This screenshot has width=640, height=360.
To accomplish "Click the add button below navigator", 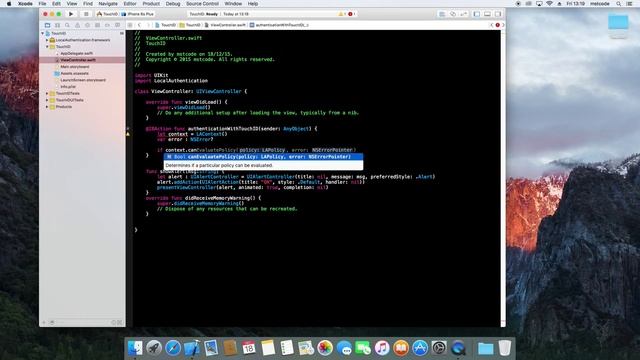I will point(44,322).
